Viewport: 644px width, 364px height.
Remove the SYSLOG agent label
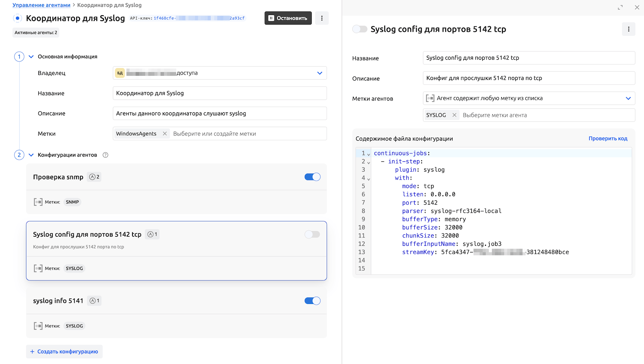click(x=454, y=115)
